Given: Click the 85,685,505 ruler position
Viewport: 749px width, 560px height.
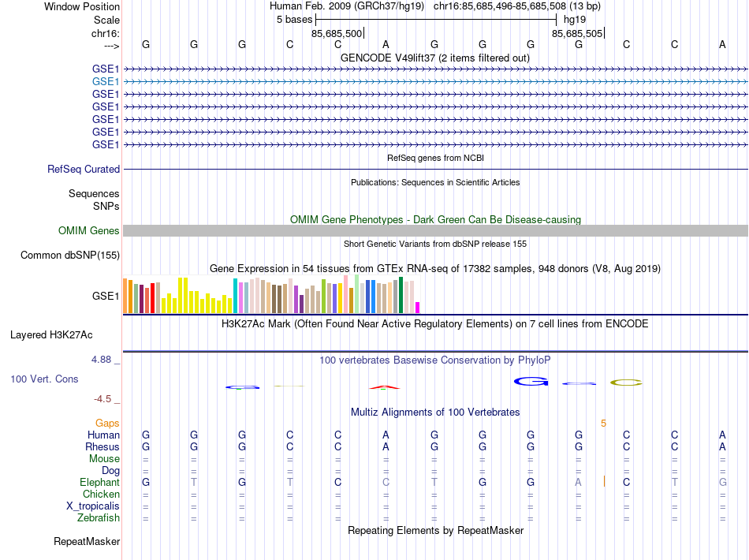Looking at the screenshot, I should coord(577,33).
